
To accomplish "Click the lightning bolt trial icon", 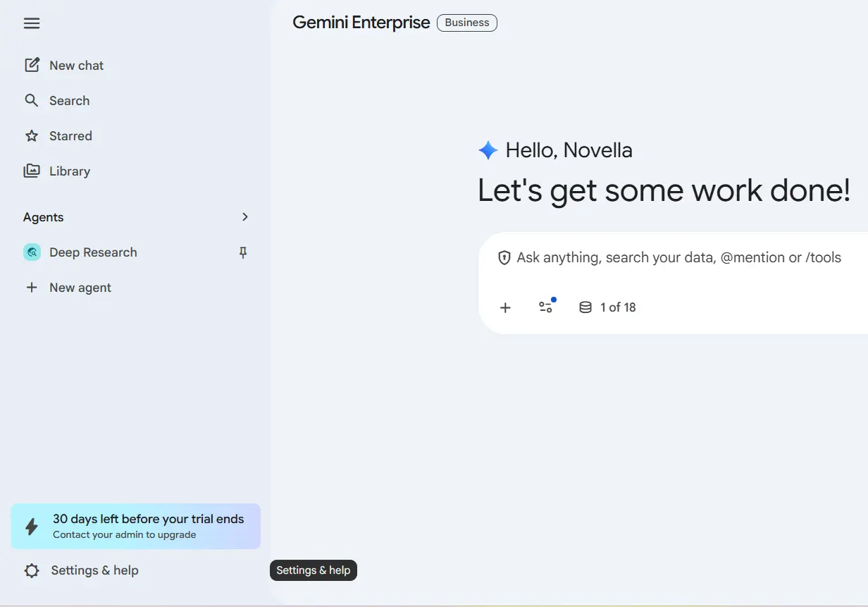I will coord(32,527).
